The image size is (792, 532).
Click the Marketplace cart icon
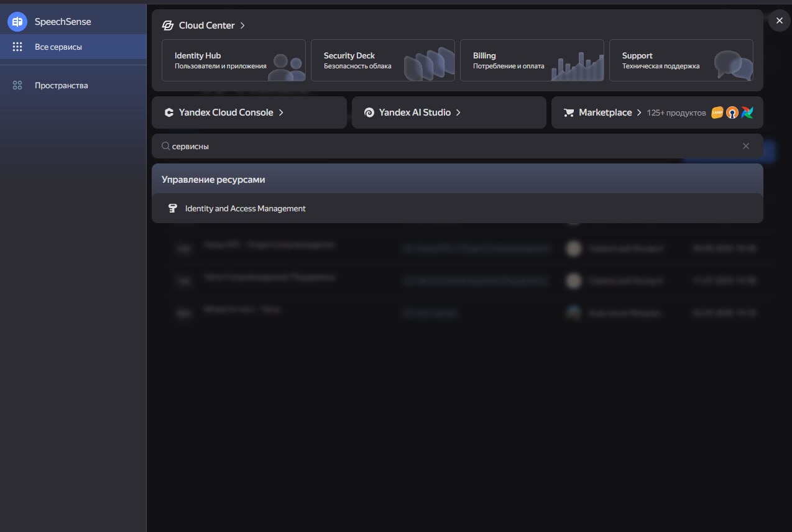click(x=568, y=112)
